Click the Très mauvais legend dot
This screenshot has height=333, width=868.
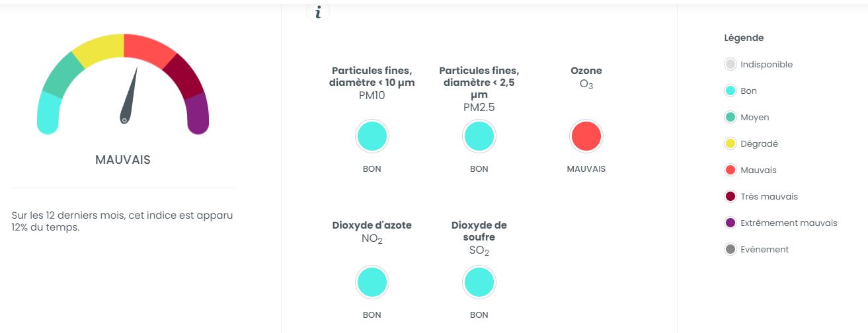[730, 197]
